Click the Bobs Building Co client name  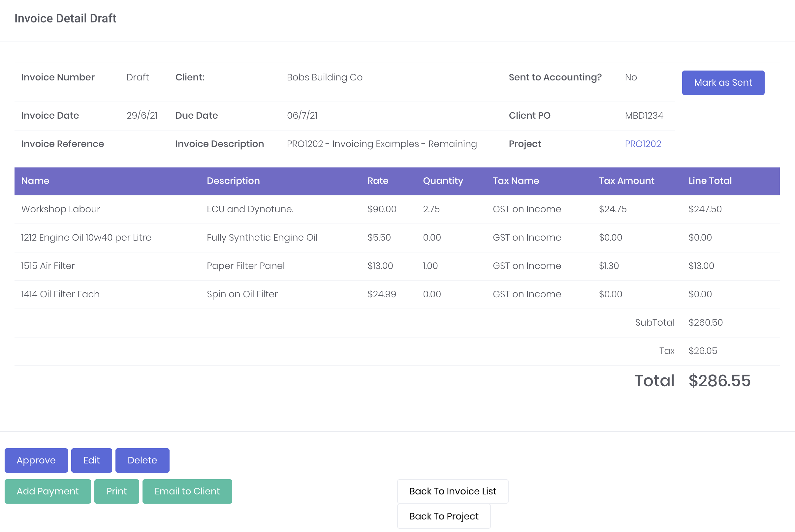coord(325,77)
